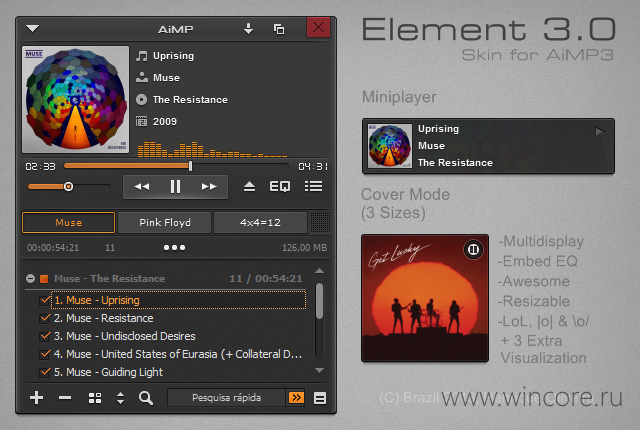Image resolution: width=640 pixels, height=430 pixels.
Task: Click playlist scrollbar up arrow
Action: click(320, 270)
